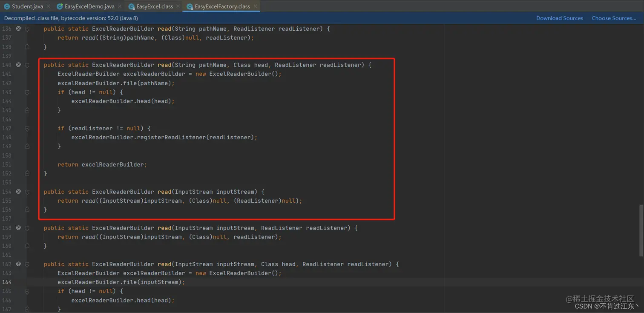Click the @ gutter icon on line 140
The height and width of the screenshot is (313, 644).
[x=18, y=65]
